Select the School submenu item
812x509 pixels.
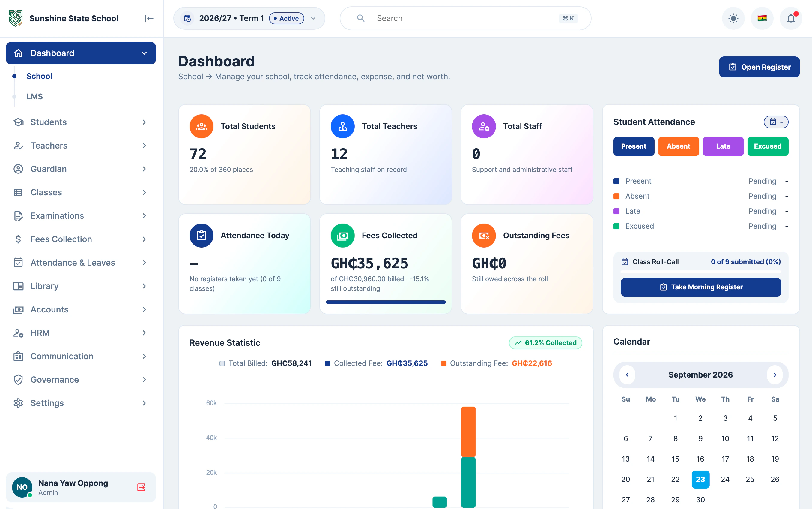point(39,76)
